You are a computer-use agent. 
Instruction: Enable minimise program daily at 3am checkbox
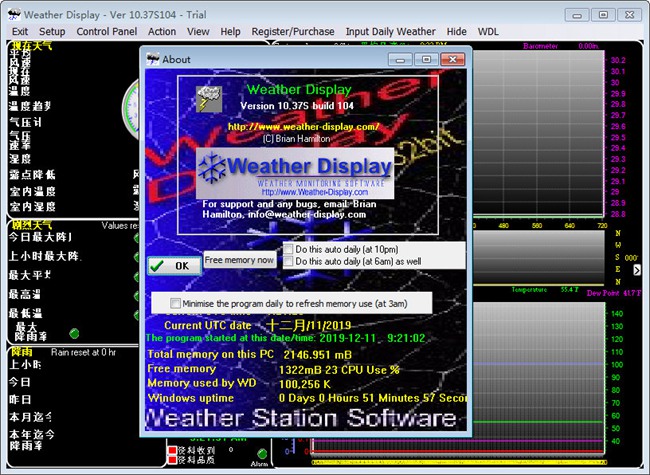[x=175, y=303]
